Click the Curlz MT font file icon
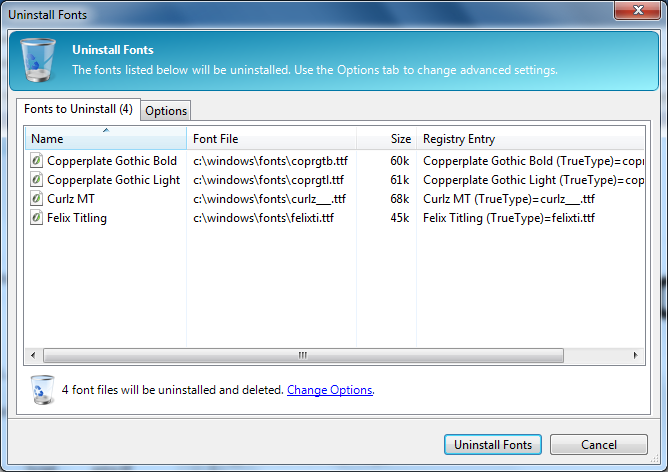The image size is (668, 472). point(37,199)
